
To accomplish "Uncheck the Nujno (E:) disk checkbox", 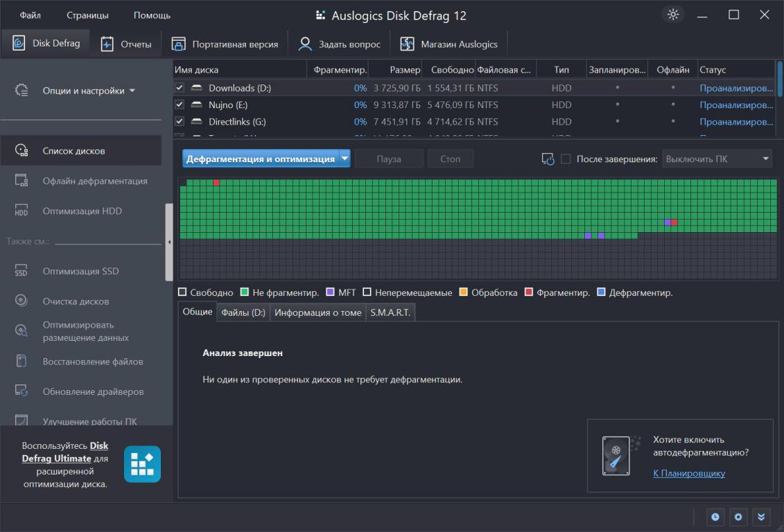I will click(x=180, y=105).
